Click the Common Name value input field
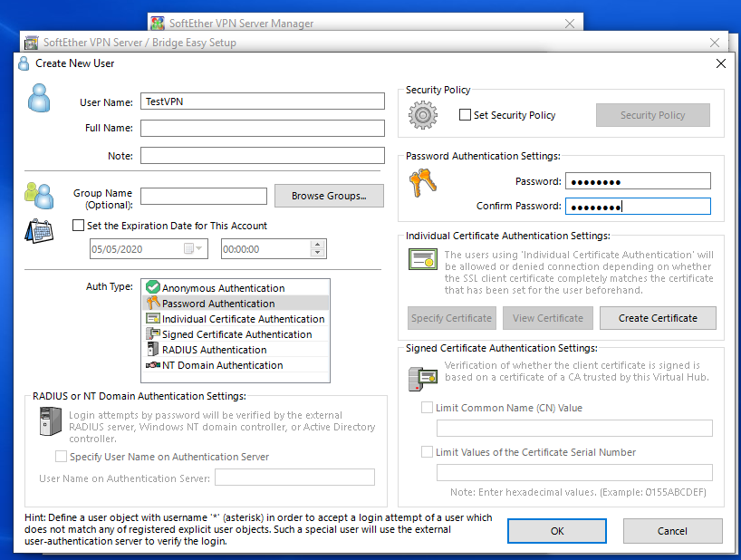The image size is (741, 560). pyautogui.click(x=574, y=428)
